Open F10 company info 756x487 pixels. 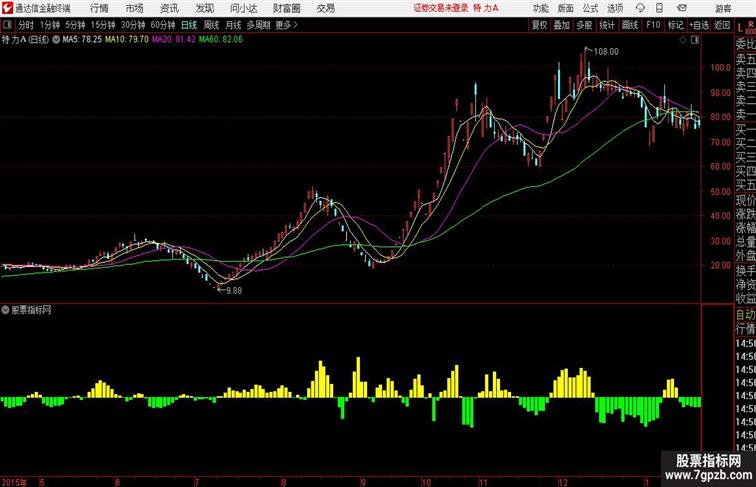coord(653,25)
